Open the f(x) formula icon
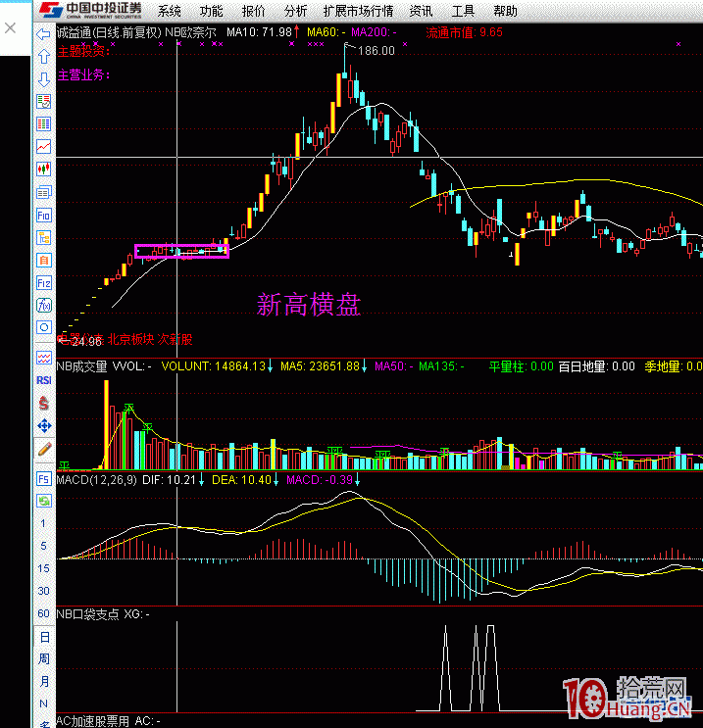Screen dimensions: 703x728 click(x=44, y=306)
